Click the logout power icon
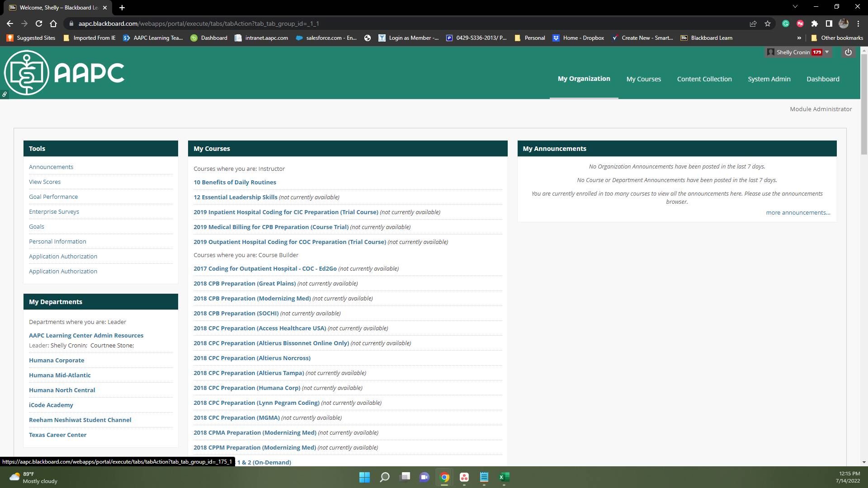 pos(848,52)
